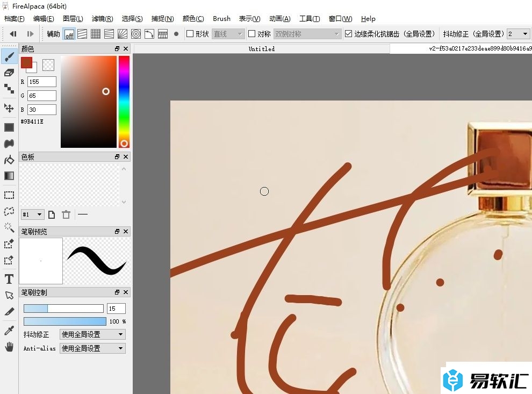Select the Magic Wand tool
Screen dimensions: 532x394
[9, 227]
